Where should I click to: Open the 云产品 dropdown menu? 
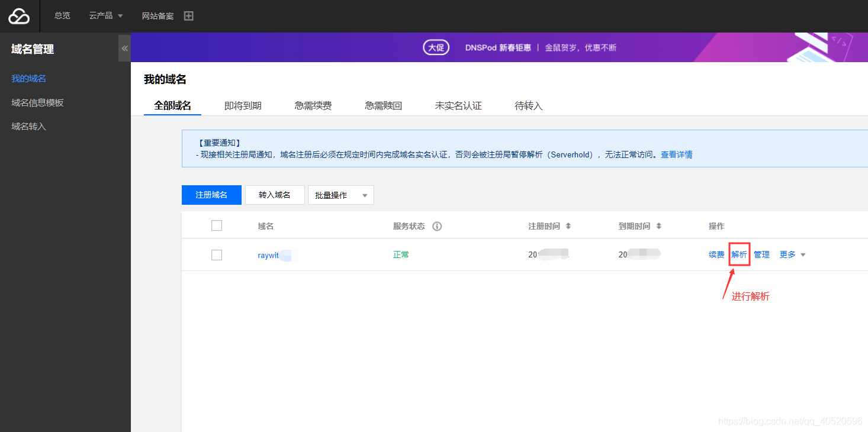click(x=105, y=15)
